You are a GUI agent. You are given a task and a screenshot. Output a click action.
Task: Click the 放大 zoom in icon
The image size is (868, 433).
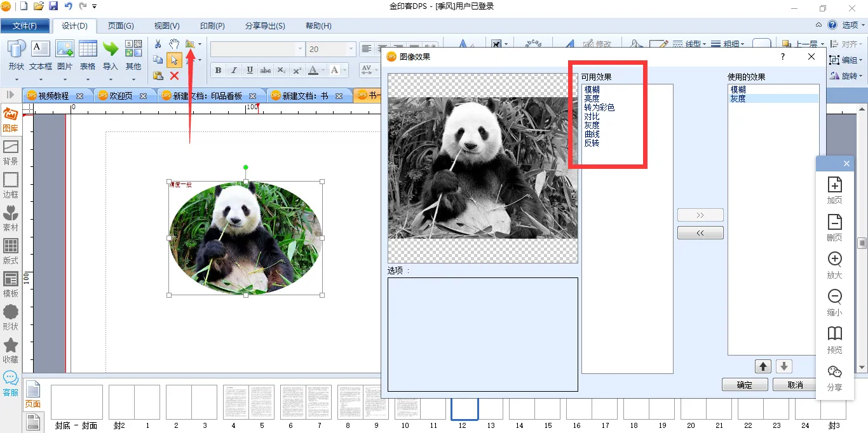click(834, 265)
